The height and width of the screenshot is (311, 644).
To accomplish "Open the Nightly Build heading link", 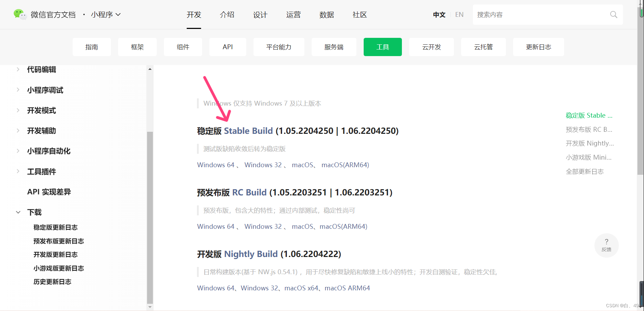I will (251, 254).
